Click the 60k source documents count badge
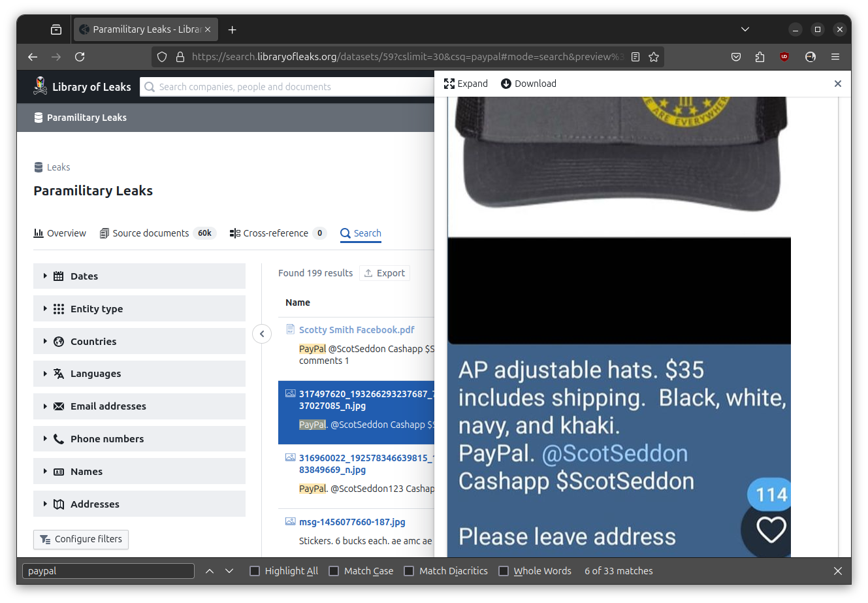This screenshot has width=868, height=603. (205, 233)
